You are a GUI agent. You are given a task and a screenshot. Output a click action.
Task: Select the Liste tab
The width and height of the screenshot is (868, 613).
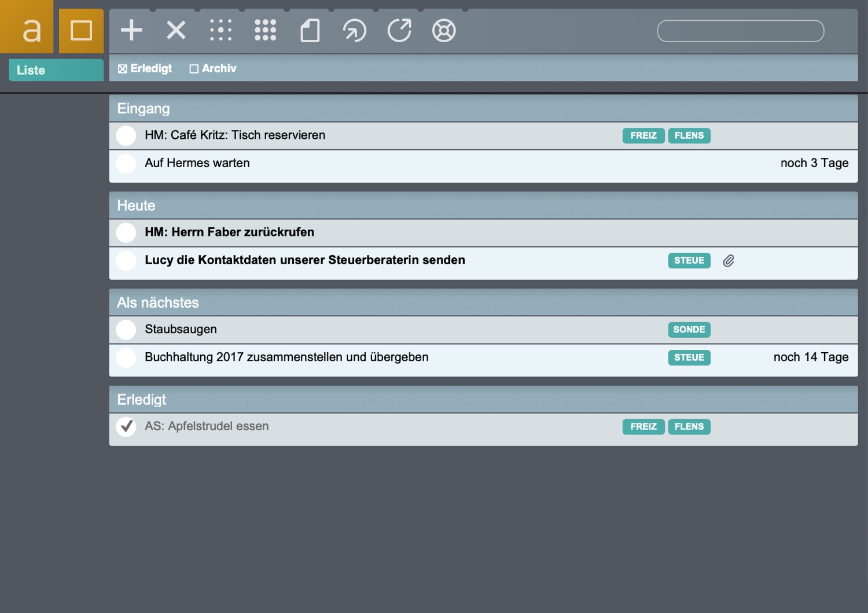[x=56, y=70]
